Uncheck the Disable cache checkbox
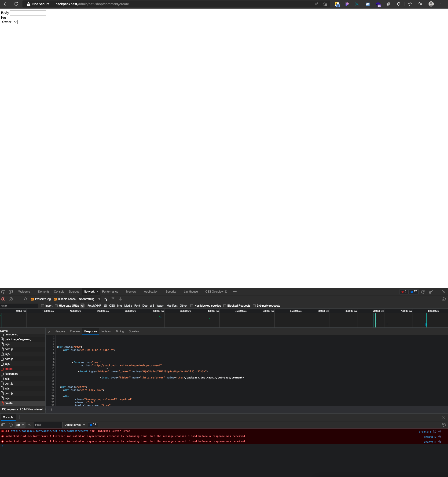 [x=55, y=299]
